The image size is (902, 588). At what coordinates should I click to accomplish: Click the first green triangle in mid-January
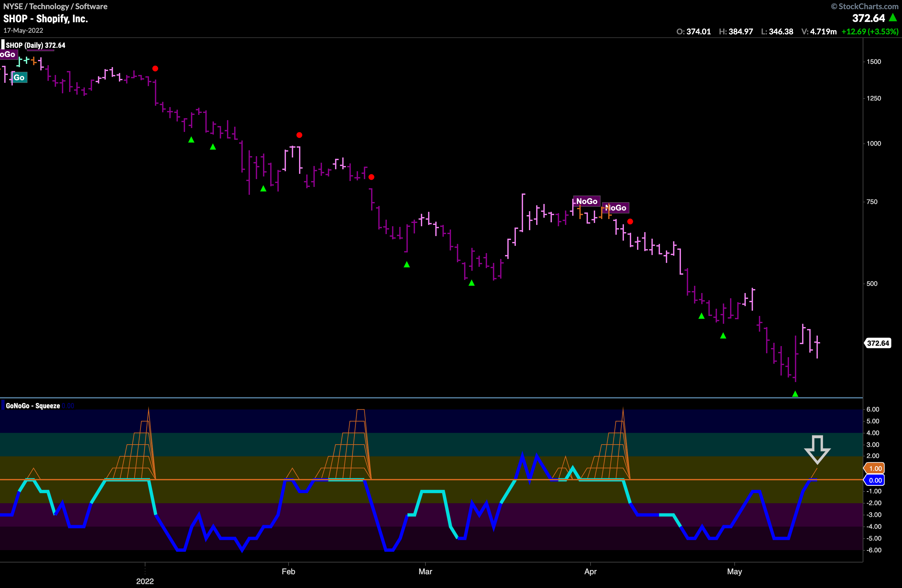[x=191, y=140]
